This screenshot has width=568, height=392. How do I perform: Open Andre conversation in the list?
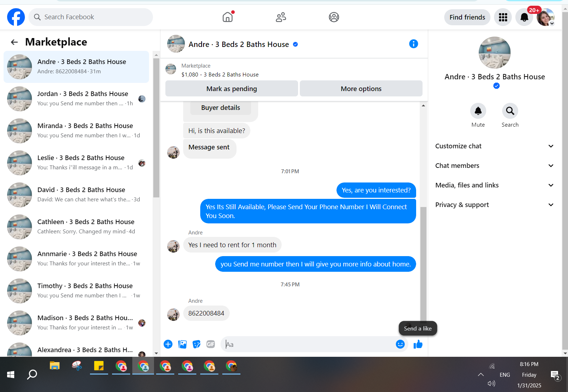click(x=76, y=67)
